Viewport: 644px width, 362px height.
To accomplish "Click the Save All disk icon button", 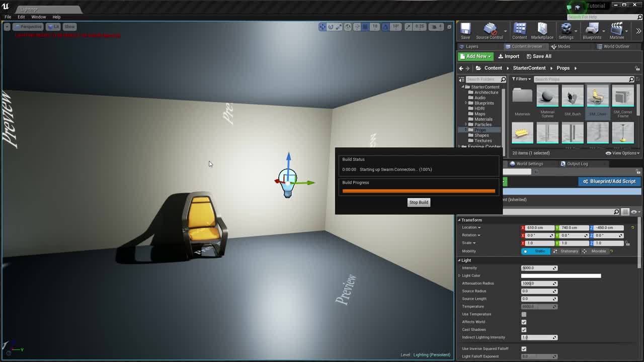I will (538, 56).
